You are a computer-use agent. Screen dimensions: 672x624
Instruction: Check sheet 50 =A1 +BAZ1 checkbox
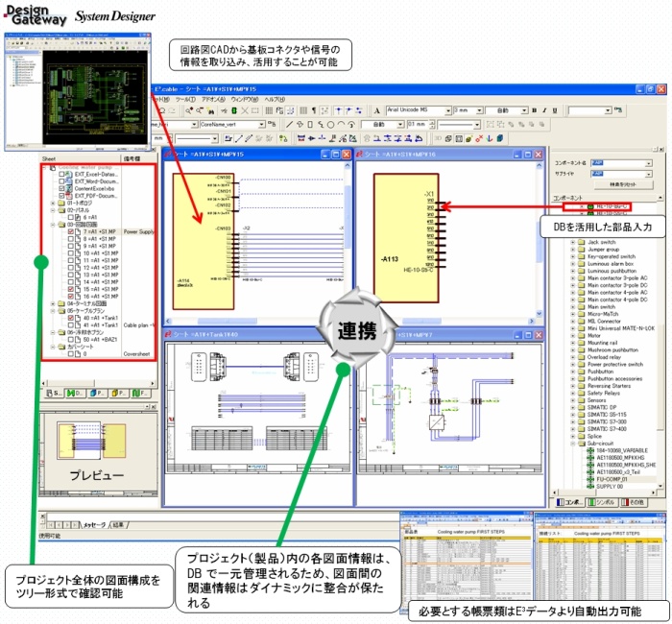[x=71, y=340]
